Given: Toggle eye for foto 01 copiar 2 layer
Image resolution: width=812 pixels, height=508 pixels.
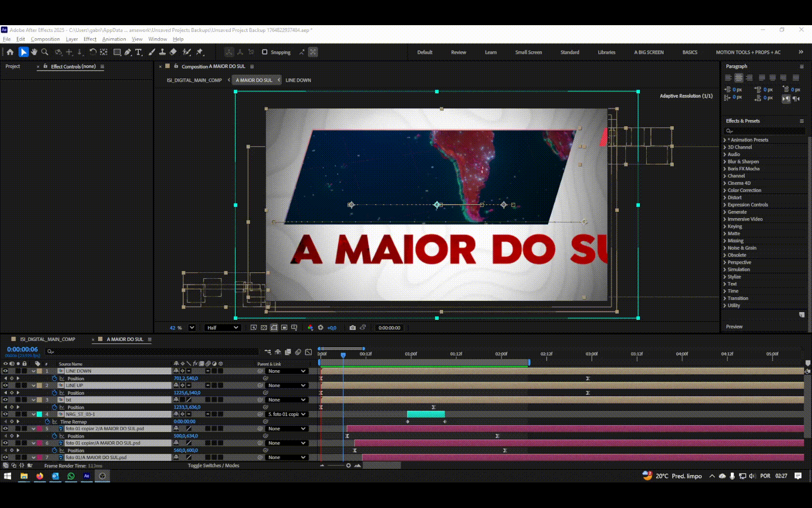Looking at the screenshot, I should [x=5, y=429].
